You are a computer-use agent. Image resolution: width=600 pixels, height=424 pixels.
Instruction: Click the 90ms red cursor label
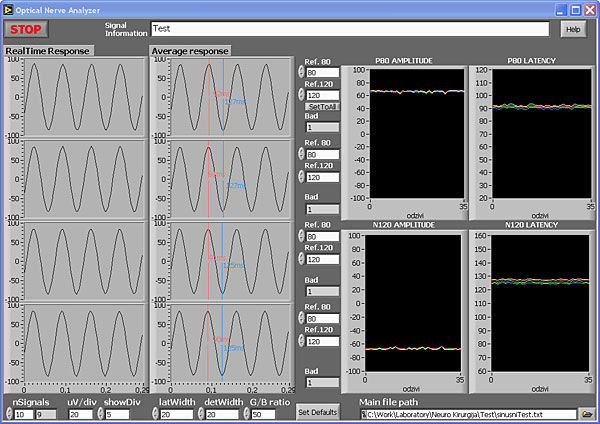tap(222, 339)
